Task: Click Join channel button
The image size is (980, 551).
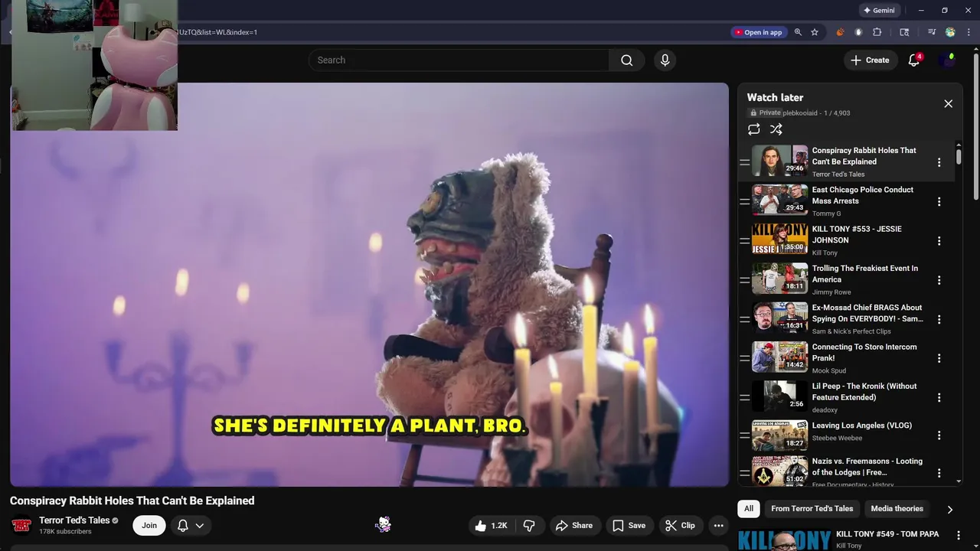Action: tap(149, 526)
